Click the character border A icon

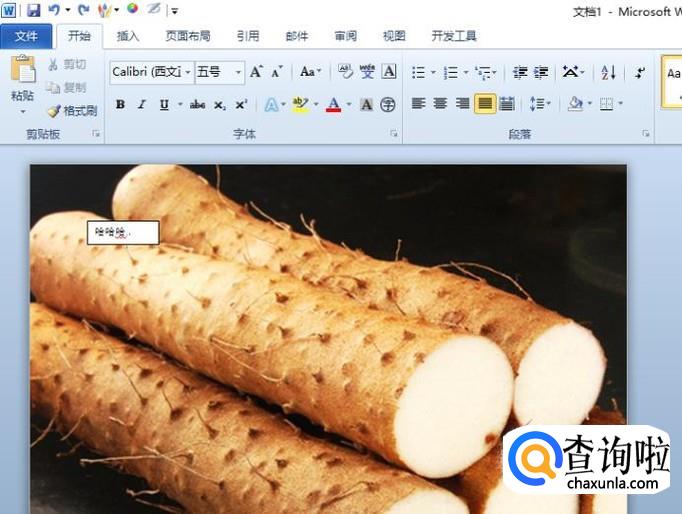point(389,72)
